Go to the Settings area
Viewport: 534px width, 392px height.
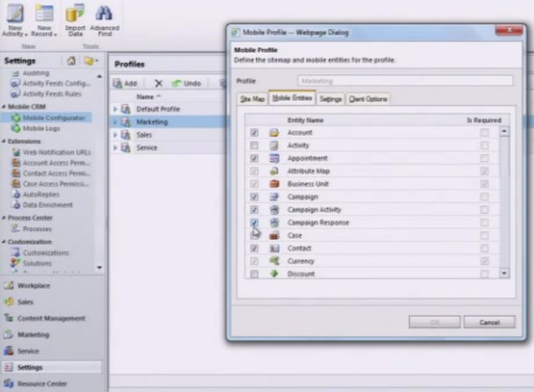point(52,368)
